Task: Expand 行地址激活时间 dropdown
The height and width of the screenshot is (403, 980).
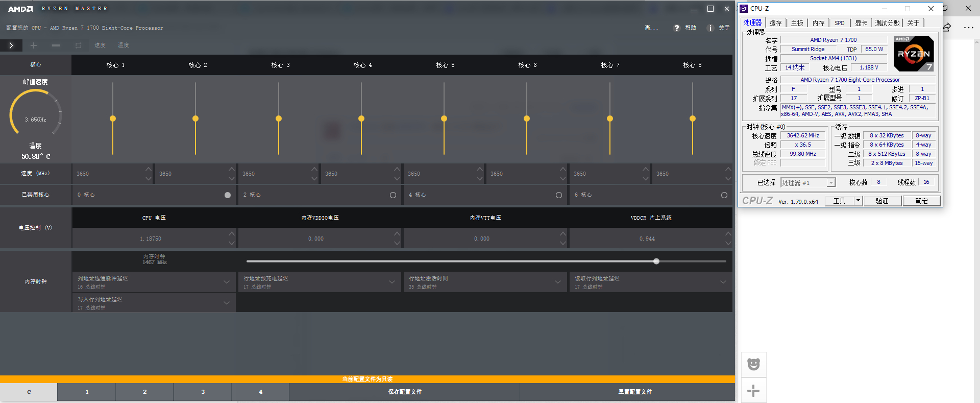Action: [x=558, y=282]
